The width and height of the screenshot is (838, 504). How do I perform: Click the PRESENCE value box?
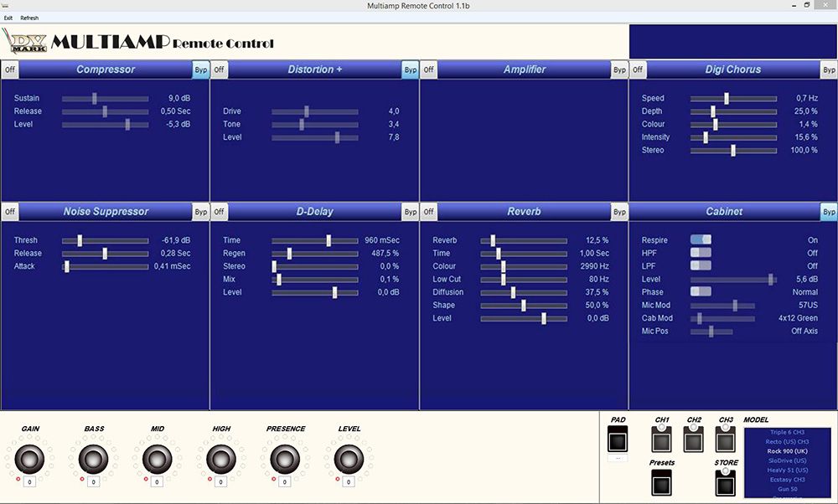[285, 482]
